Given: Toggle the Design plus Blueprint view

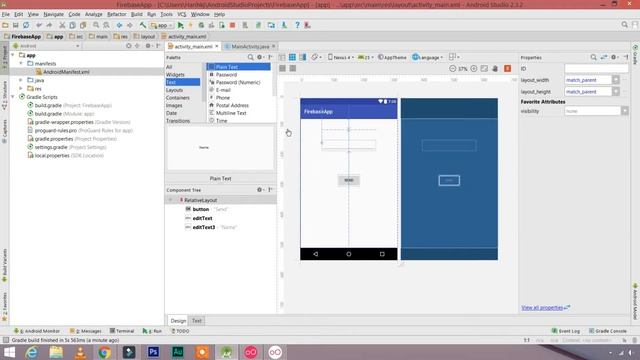Looking at the screenshot, I should click(302, 58).
